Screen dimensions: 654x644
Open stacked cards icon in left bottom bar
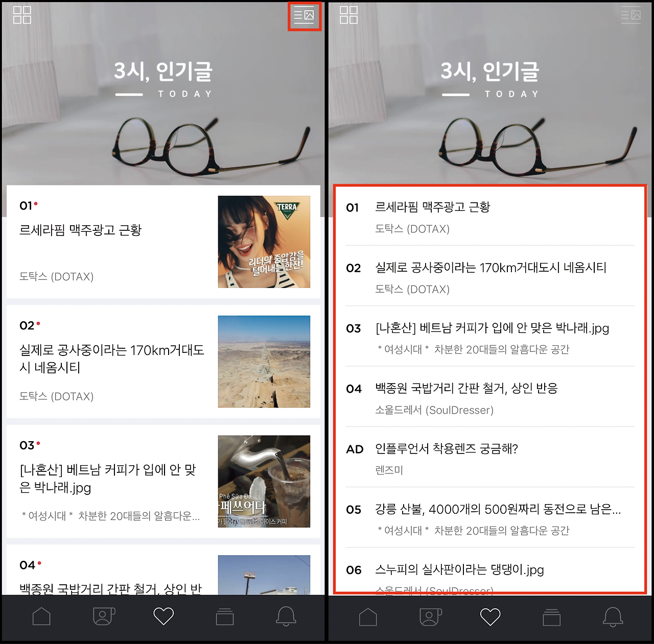tap(225, 616)
